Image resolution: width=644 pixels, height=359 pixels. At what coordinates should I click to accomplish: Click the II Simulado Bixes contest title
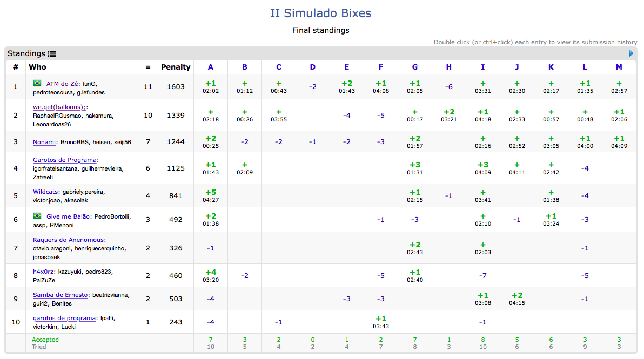pos(321,13)
